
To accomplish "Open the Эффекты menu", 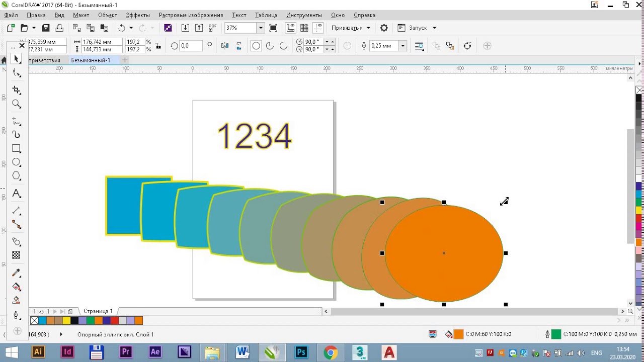I will point(138,15).
